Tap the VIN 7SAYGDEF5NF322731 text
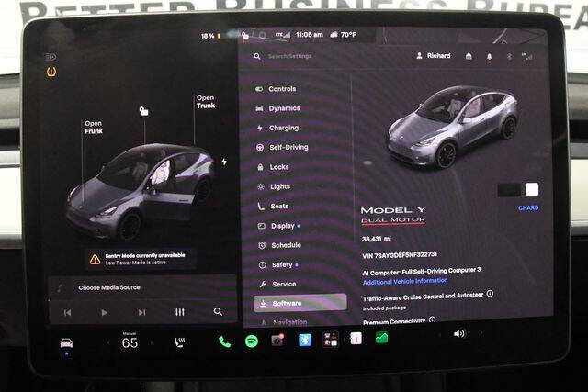This screenshot has height=392, width=588. pyautogui.click(x=400, y=255)
